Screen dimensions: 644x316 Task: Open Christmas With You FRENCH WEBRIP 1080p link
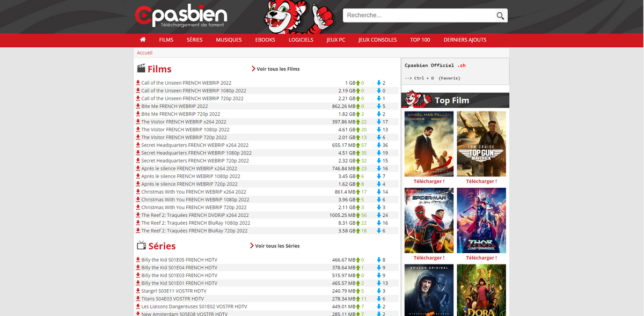click(195, 200)
